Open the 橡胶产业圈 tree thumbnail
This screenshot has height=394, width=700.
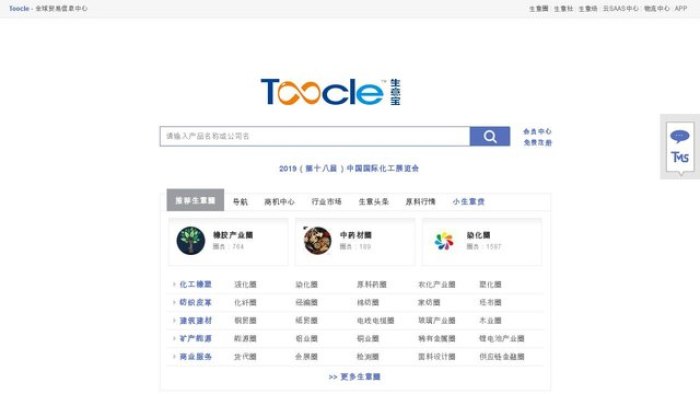(x=191, y=241)
